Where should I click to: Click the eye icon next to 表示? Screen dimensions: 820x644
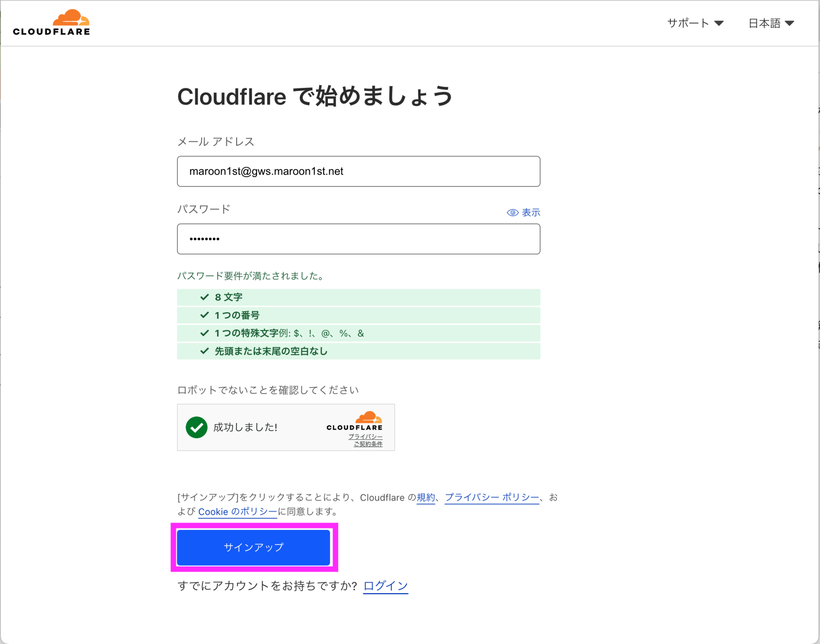pyautogui.click(x=513, y=212)
